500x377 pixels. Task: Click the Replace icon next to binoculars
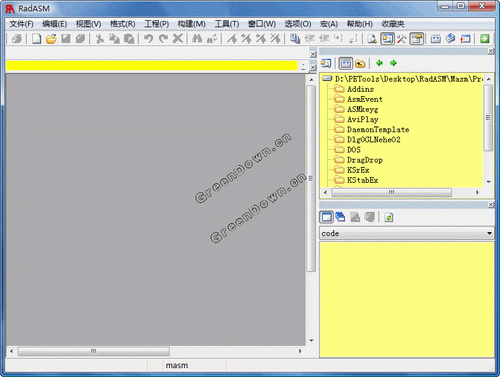(x=212, y=39)
